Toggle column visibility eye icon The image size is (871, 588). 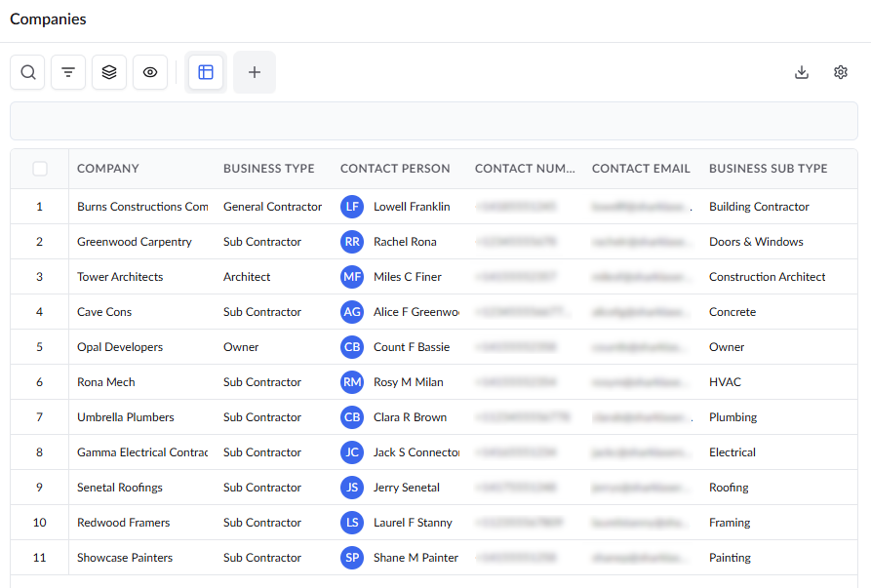[150, 72]
